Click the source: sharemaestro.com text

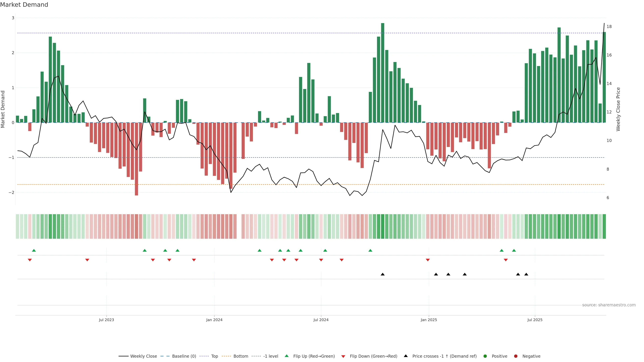[609, 305]
